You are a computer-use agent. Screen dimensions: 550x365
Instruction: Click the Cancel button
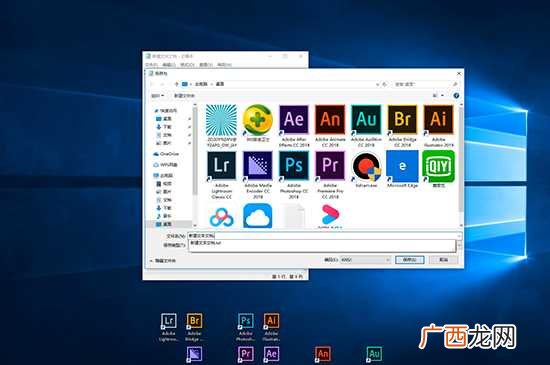443,260
